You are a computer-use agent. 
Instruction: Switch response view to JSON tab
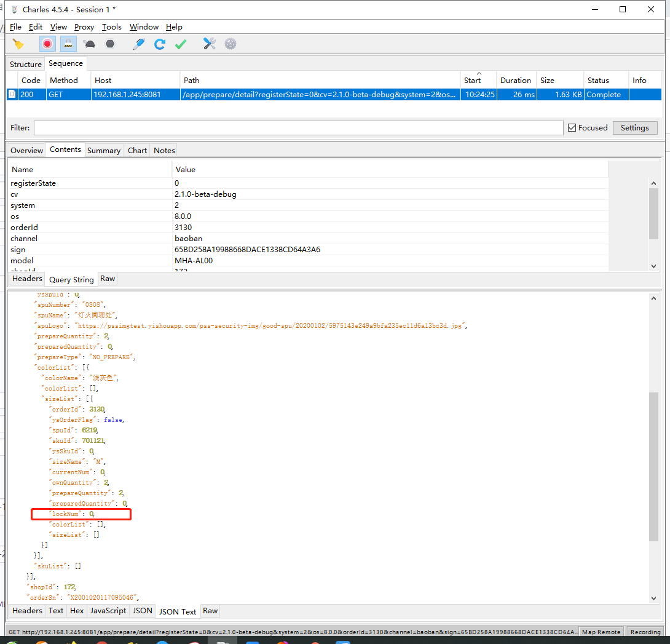[x=142, y=611]
